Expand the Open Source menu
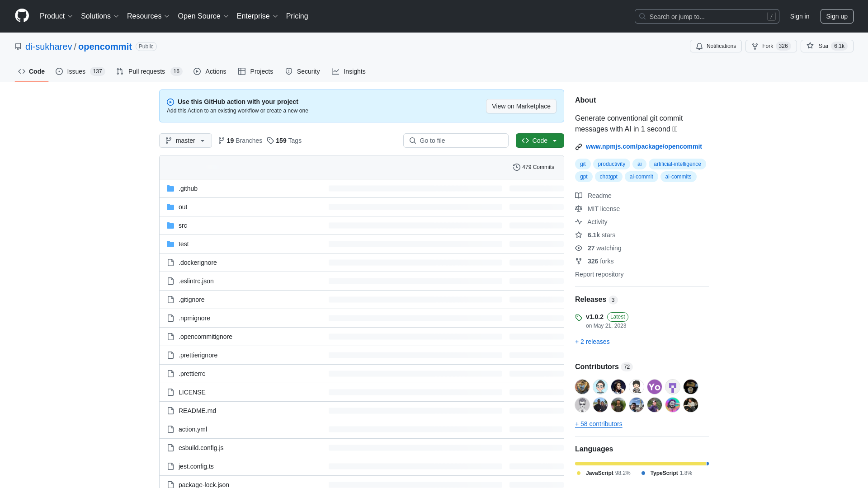The width and height of the screenshot is (868, 488). click(x=203, y=16)
